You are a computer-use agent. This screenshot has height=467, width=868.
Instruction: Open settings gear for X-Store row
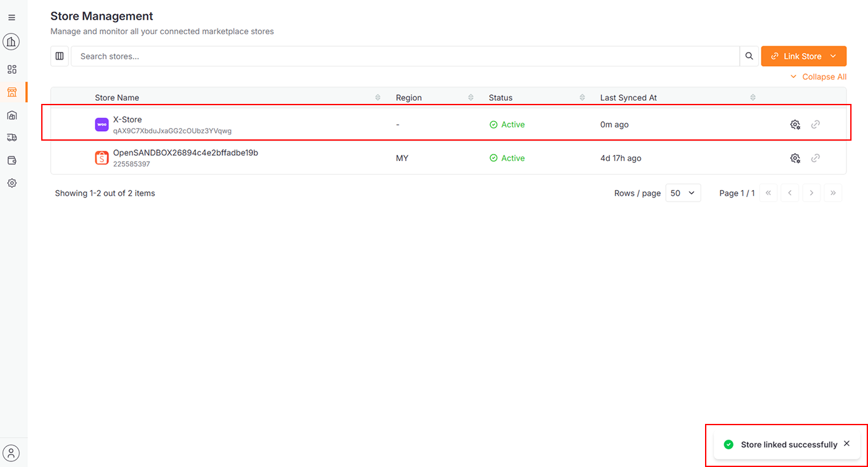point(795,125)
